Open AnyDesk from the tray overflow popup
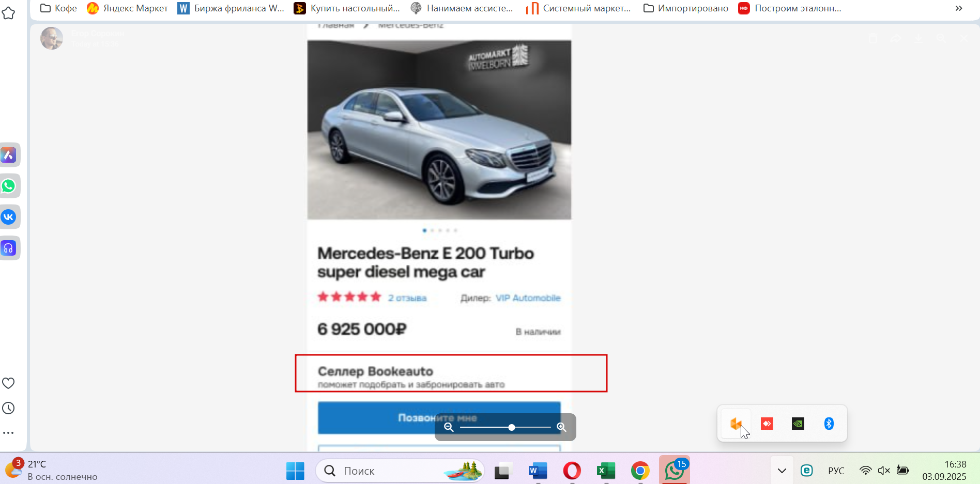This screenshot has height=484, width=980. [x=767, y=424]
